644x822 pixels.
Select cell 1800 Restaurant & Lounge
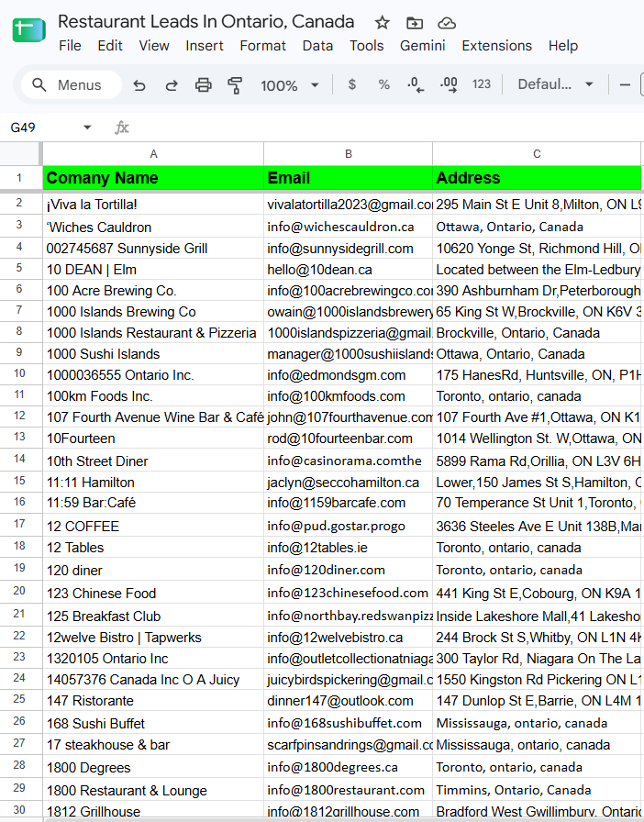(153, 790)
